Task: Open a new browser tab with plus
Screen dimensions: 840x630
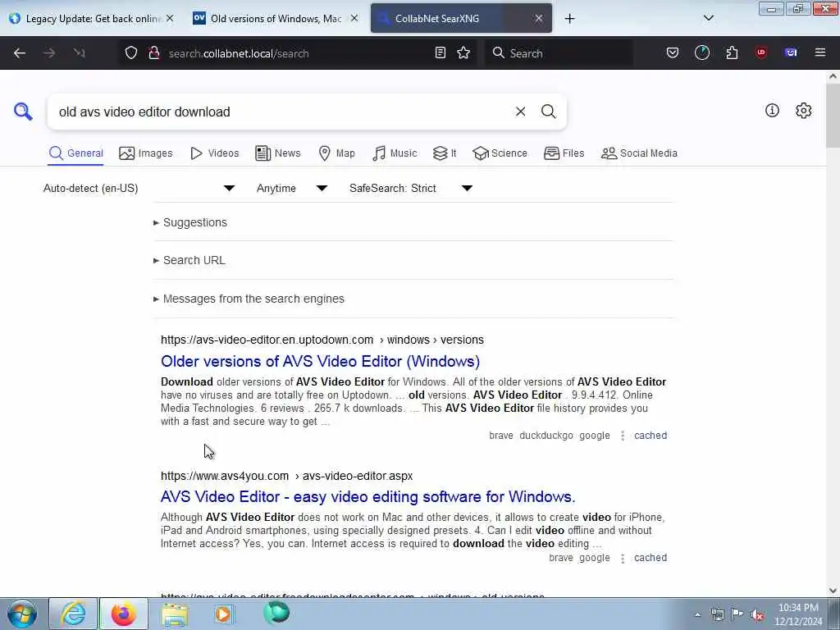Action: pyautogui.click(x=569, y=19)
